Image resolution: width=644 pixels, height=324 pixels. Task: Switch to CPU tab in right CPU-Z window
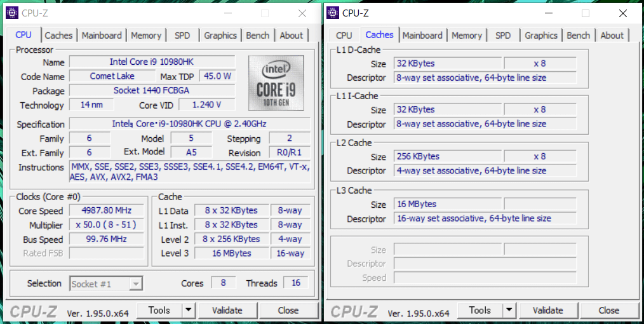[344, 36]
